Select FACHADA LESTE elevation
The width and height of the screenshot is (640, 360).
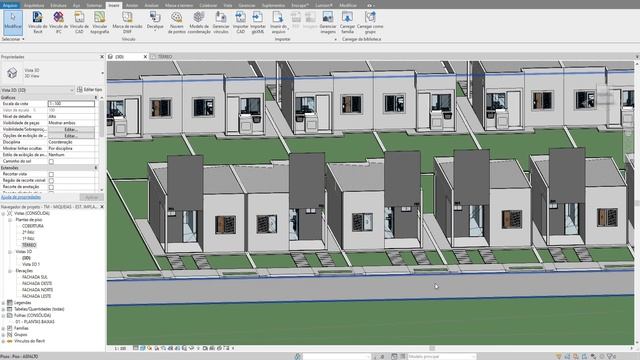[36, 296]
